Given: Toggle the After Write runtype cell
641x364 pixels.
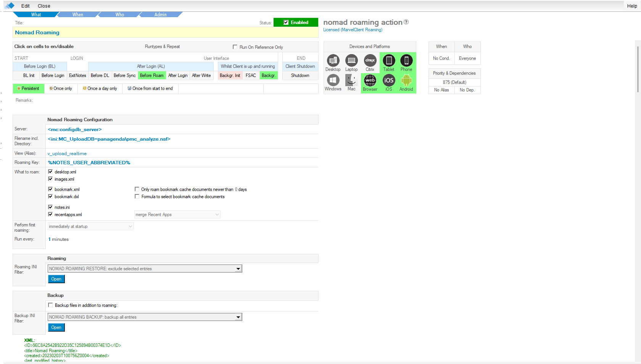Looking at the screenshot, I should [201, 75].
